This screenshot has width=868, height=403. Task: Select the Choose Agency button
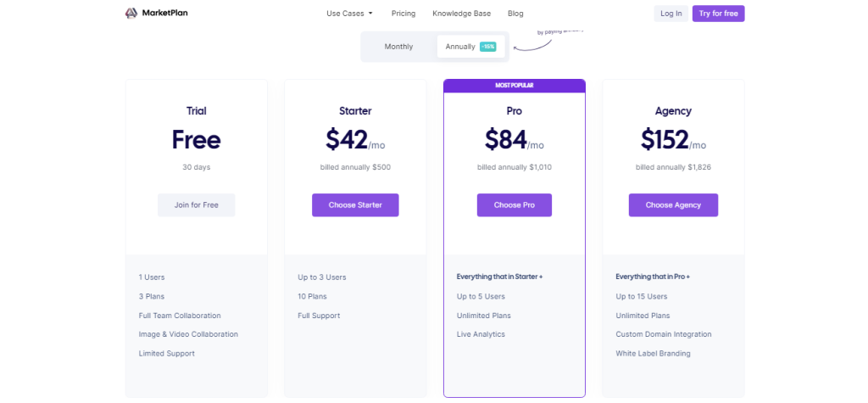[673, 205]
